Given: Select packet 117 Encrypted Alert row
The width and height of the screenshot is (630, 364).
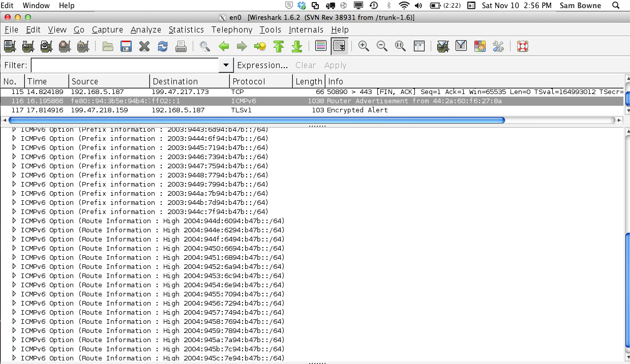Looking at the screenshot, I should click(312, 110).
